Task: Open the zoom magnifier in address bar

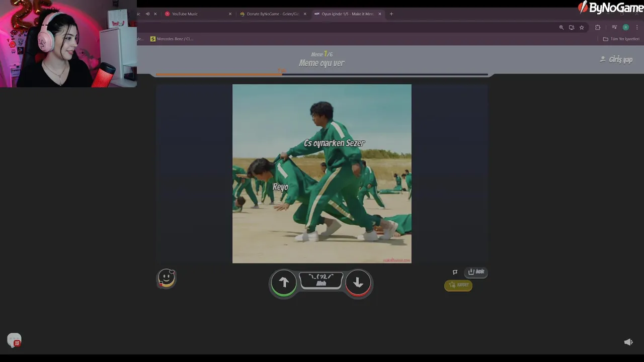Action: coord(561,28)
